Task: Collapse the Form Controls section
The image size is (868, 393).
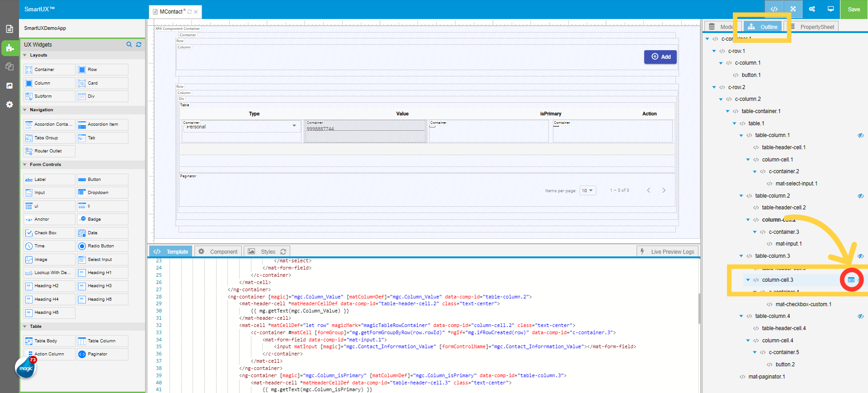Action: (x=25, y=165)
